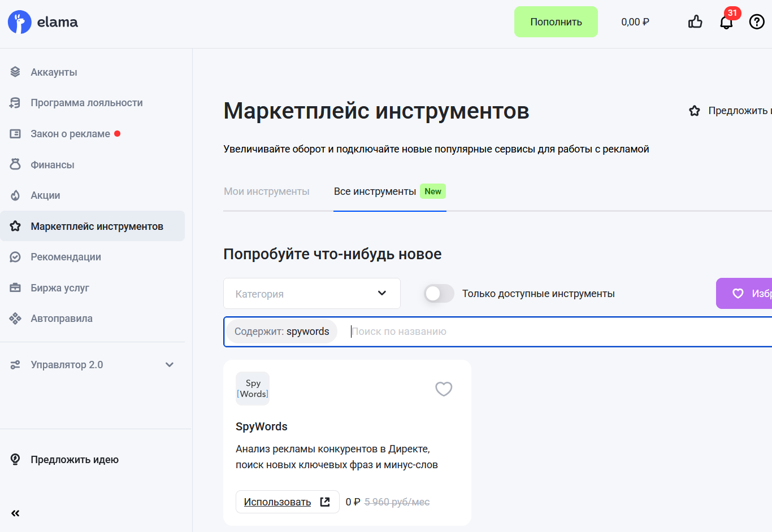Select the Финансы sidebar icon
Screen dimensions: 772x532
15,164
